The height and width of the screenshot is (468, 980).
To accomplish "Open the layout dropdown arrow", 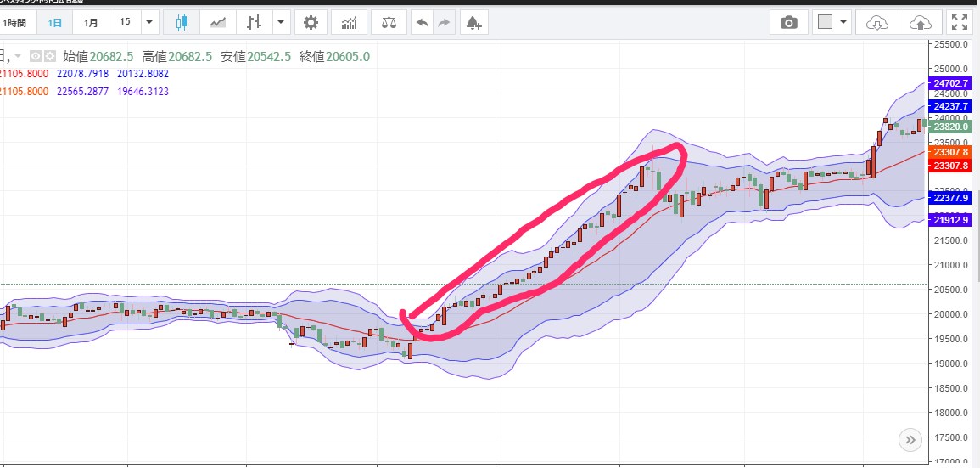I will tap(843, 23).
